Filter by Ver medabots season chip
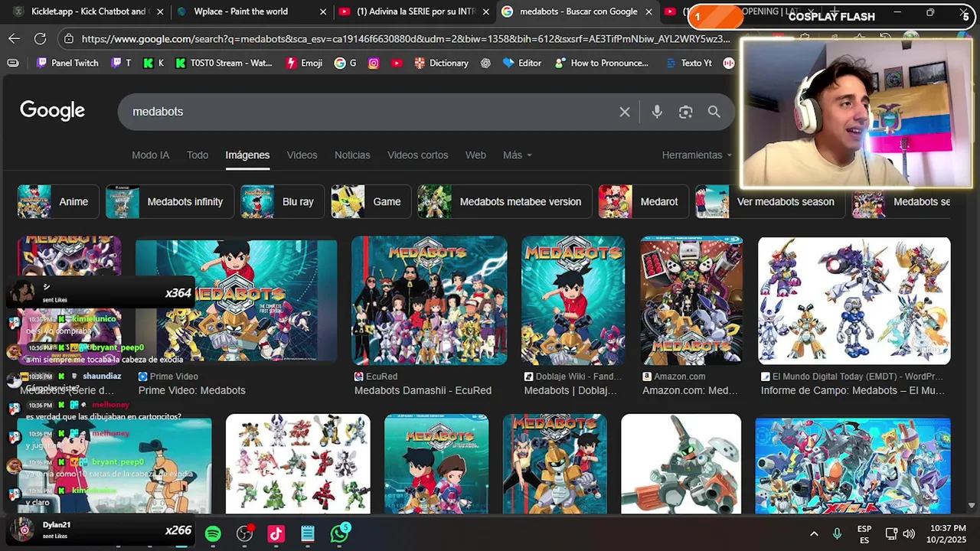Image resolution: width=980 pixels, height=551 pixels. tap(769, 202)
